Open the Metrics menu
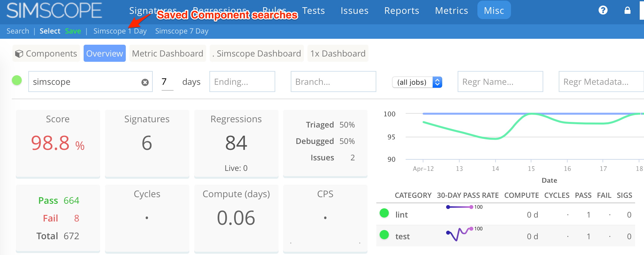The height and width of the screenshot is (255, 644). 451,11
